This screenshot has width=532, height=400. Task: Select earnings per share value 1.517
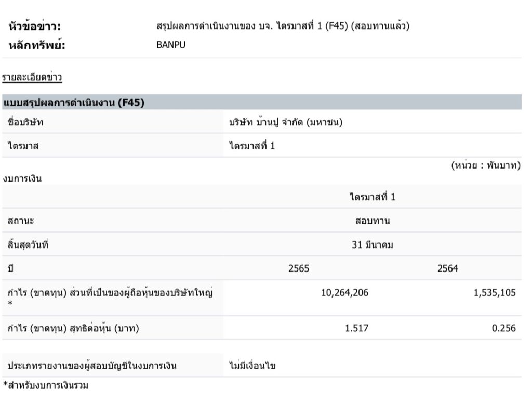click(x=357, y=328)
